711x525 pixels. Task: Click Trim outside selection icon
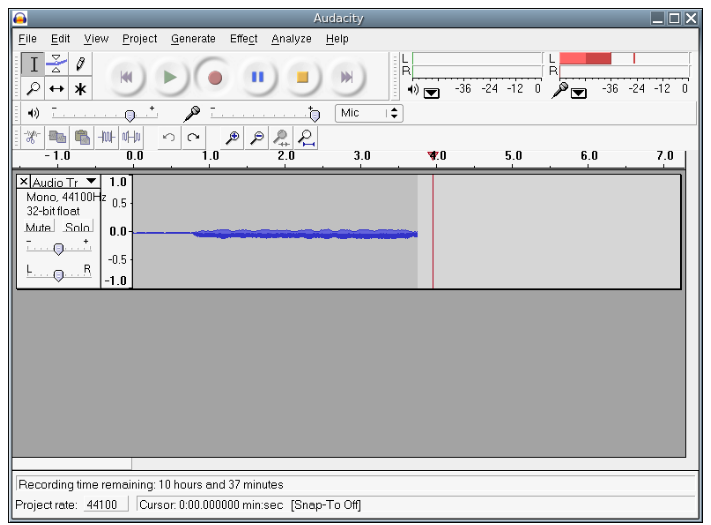(x=107, y=137)
